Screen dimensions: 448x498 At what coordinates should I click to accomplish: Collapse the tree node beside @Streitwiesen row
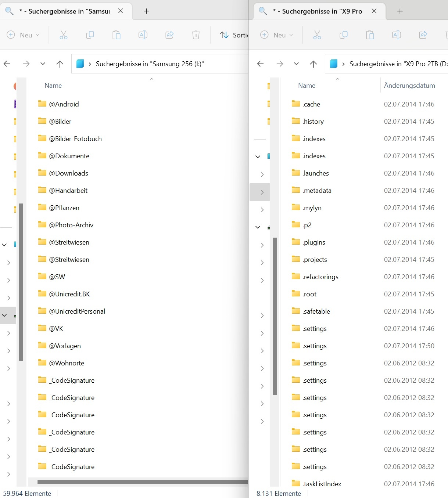4,245
